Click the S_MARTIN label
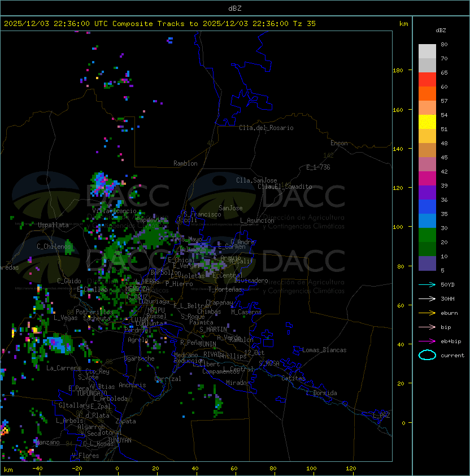This screenshot has width=470, height=476. click(x=214, y=329)
